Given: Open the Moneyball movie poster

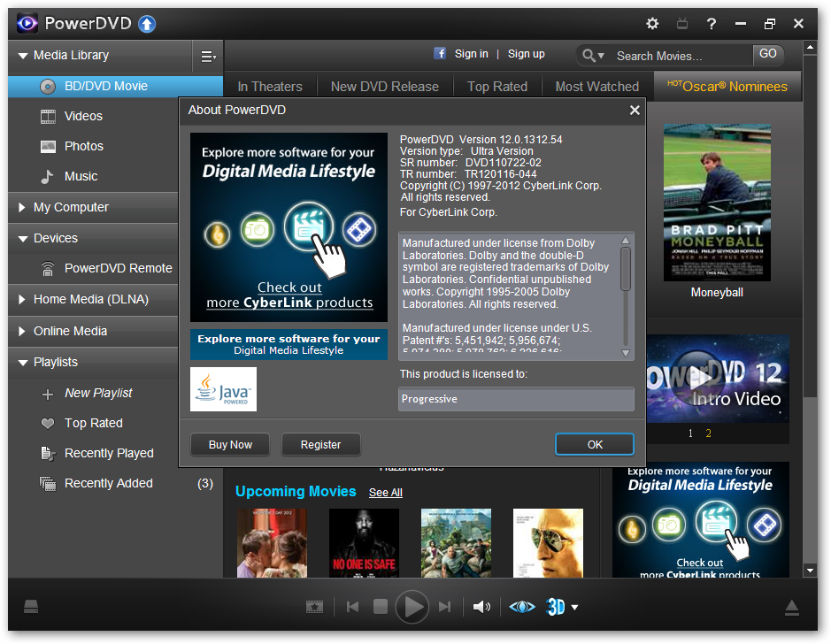Looking at the screenshot, I should (x=717, y=203).
